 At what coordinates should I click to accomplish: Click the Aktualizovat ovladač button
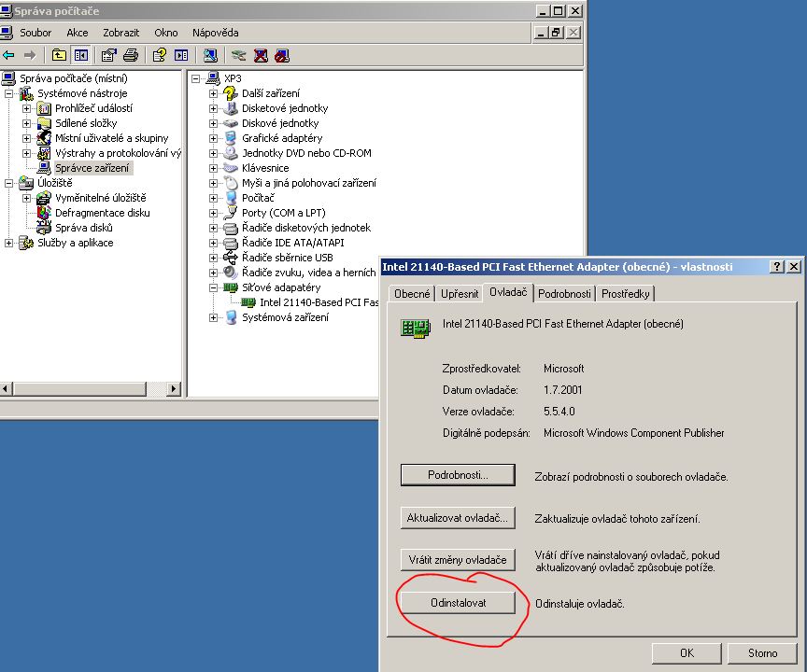(x=458, y=518)
